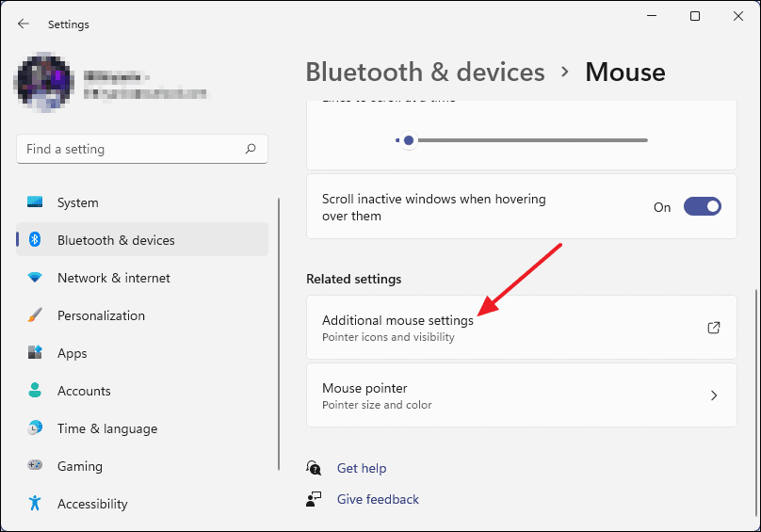Click the Apps icon in sidebar
Viewport: 761px width, 532px height.
[36, 353]
